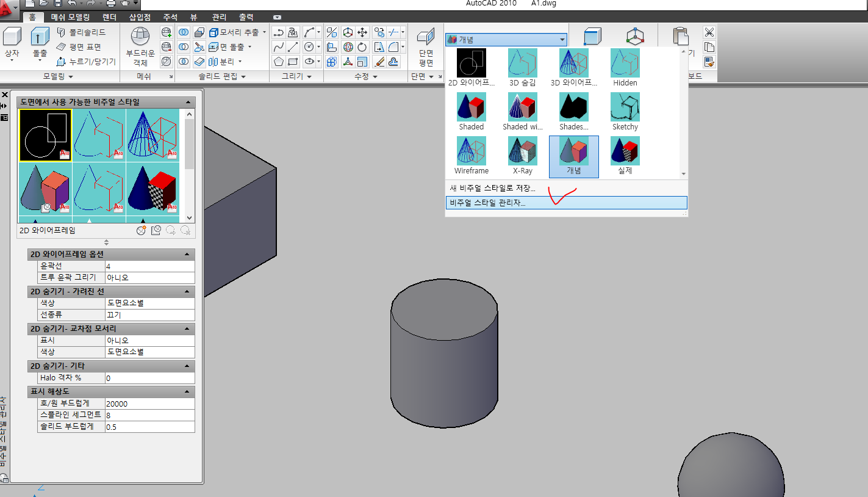The image size is (868, 497).
Task: Click the save icon in quick access toolbar
Action: point(57,4)
